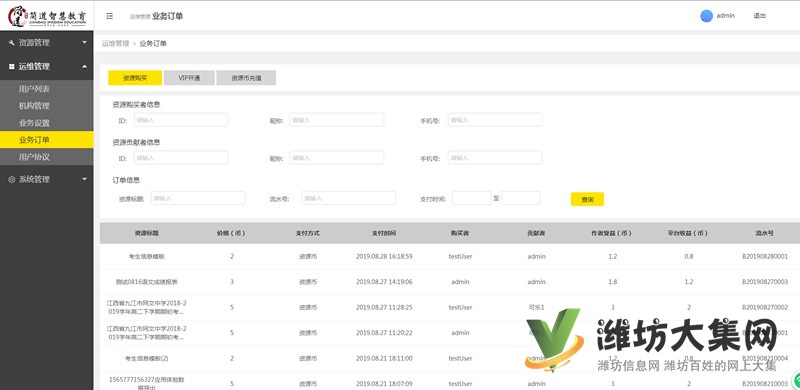Select 业务订单 in the sidebar

click(x=46, y=140)
